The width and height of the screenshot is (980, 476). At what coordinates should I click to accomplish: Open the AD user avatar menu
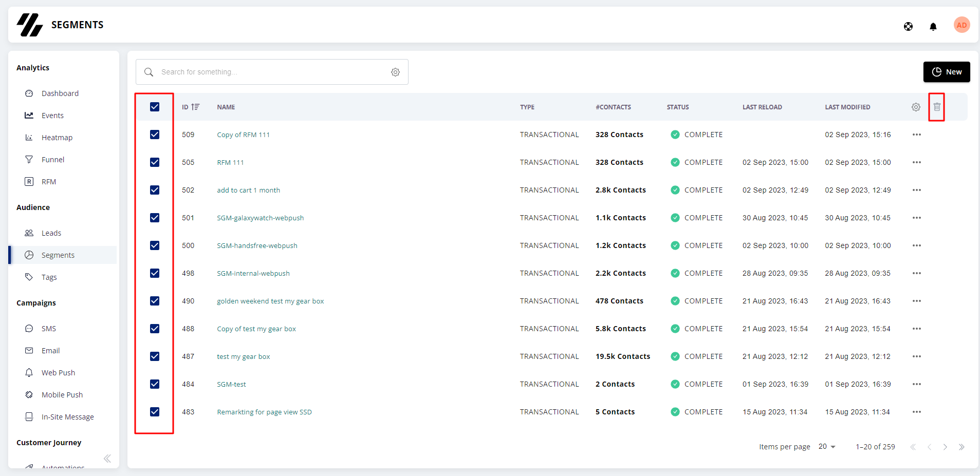[961, 25]
